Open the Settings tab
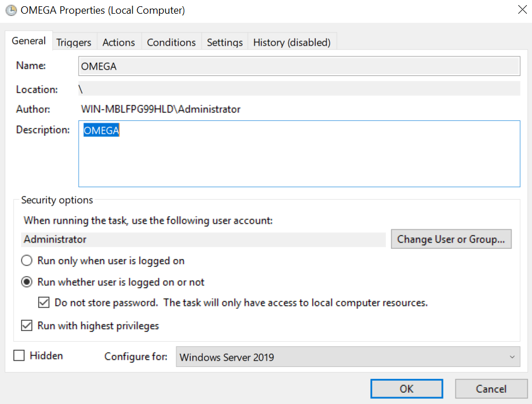Screen dimensions: 532x404 tap(224, 42)
